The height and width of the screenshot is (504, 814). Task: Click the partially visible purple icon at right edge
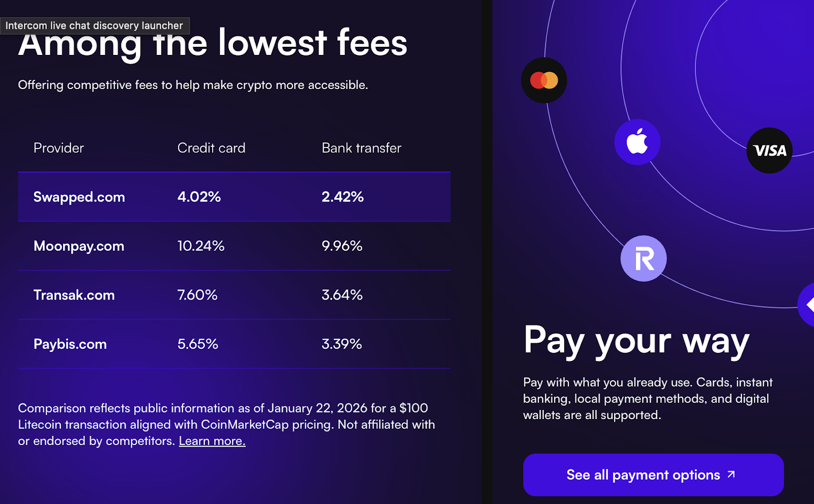[808, 305]
